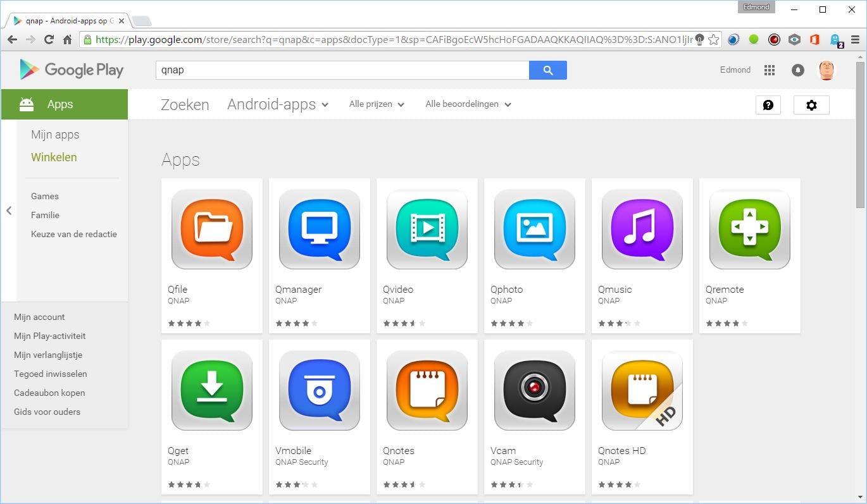
Task: Open Mijn verlanglijstje
Action: [48, 355]
